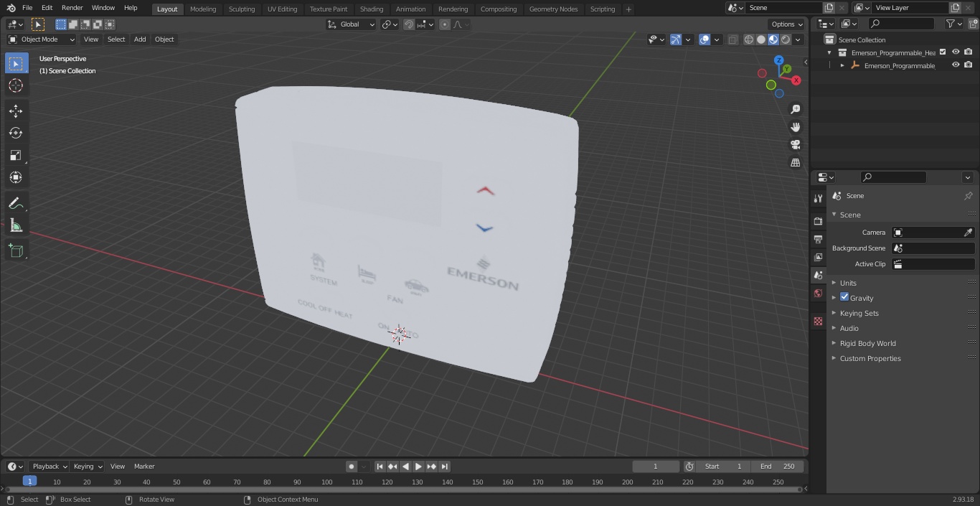Switch viewport shading to Rendered
980x506 pixels.
pos(786,39)
